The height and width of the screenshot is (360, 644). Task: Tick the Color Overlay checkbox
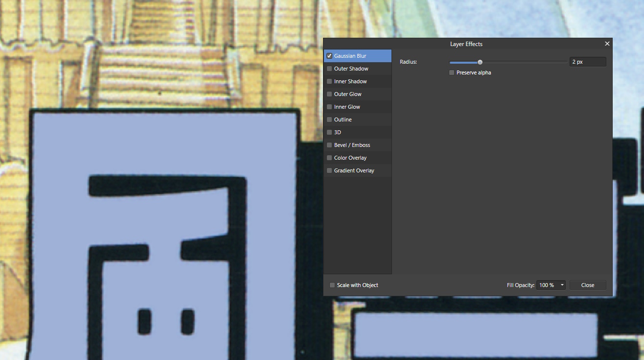(x=329, y=158)
